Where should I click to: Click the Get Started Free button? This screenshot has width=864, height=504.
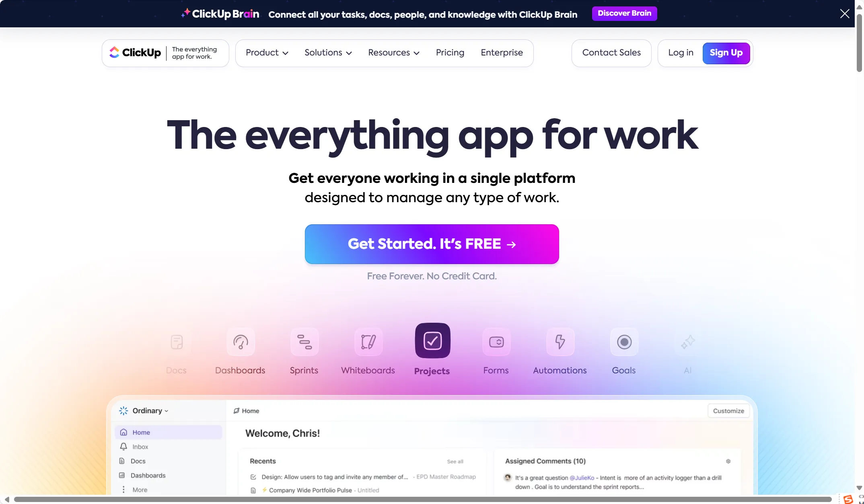pos(432,244)
